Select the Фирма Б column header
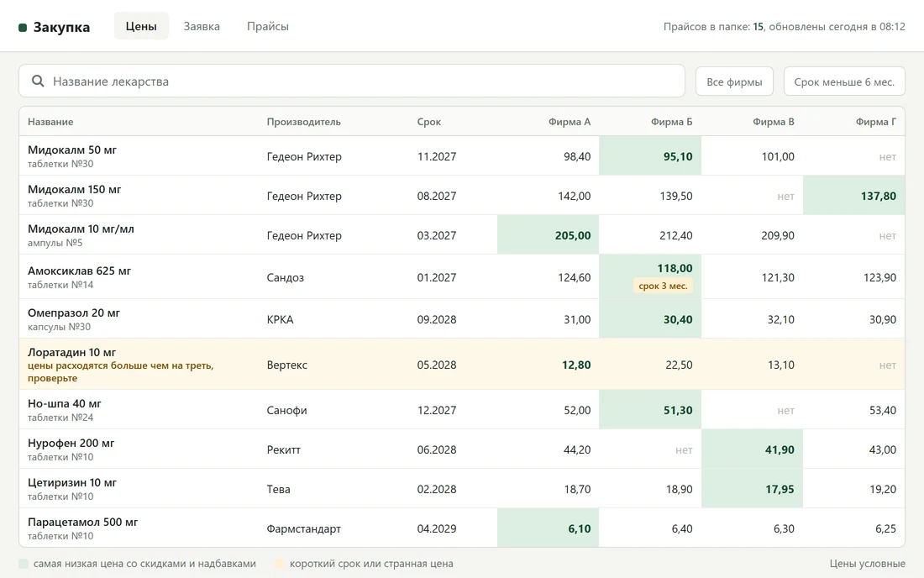Viewport: 924px width, 578px height. (x=672, y=122)
